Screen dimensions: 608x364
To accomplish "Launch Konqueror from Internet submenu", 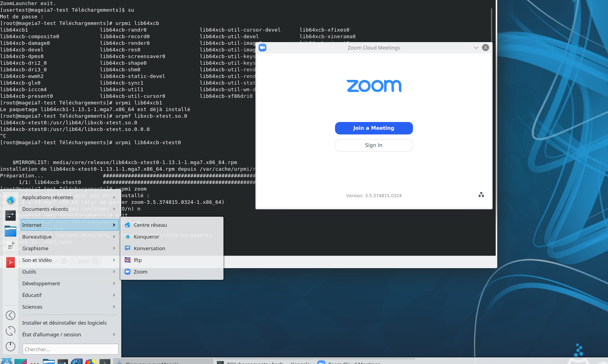I will pos(172,237).
